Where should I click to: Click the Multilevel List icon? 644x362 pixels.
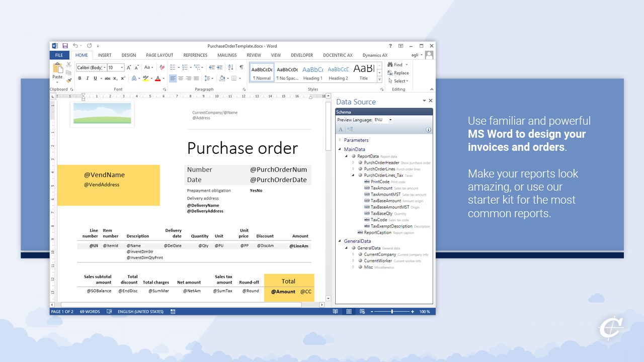point(197,67)
